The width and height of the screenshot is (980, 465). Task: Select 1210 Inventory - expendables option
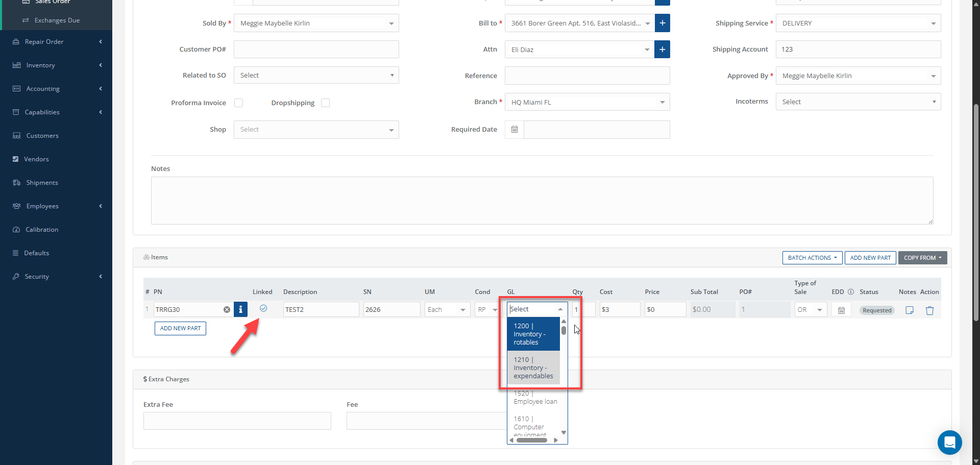point(533,368)
